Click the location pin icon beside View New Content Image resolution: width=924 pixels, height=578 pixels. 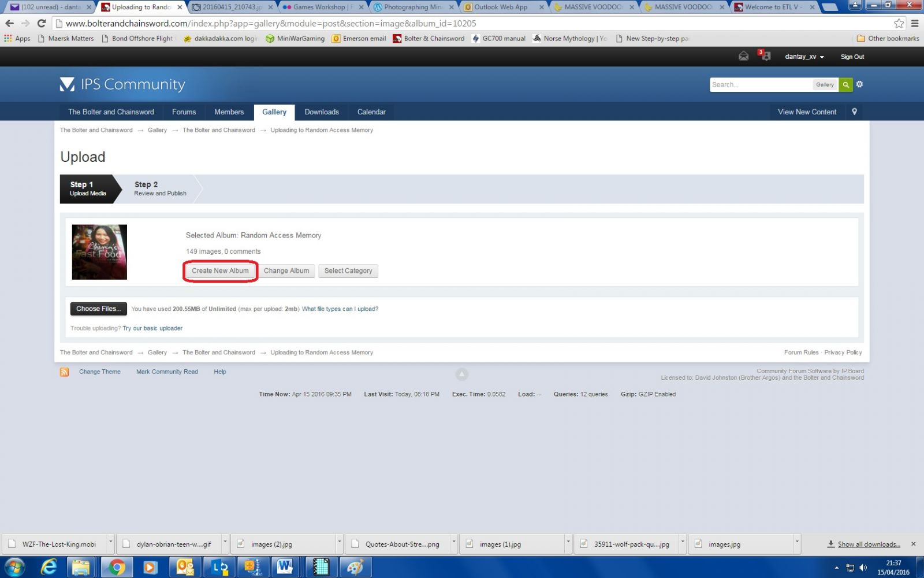click(854, 112)
